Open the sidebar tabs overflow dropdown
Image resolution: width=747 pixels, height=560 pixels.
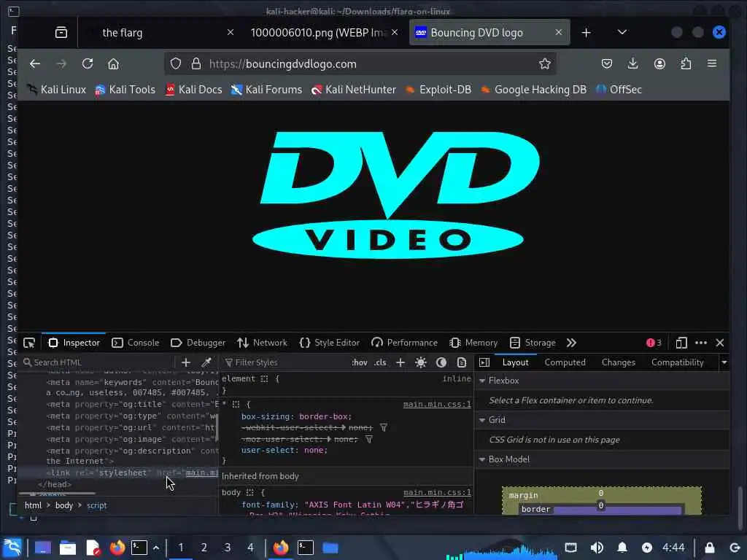(724, 362)
